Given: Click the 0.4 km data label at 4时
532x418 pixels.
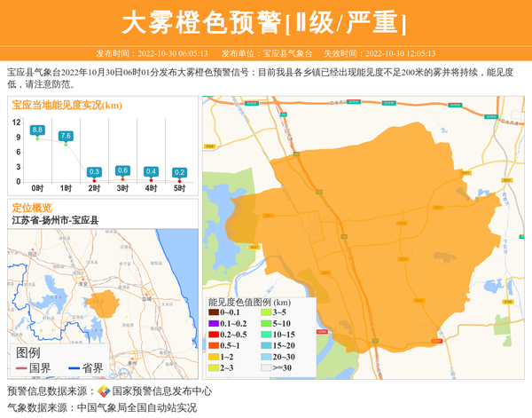Looking at the screenshot, I should pyautogui.click(x=151, y=171).
